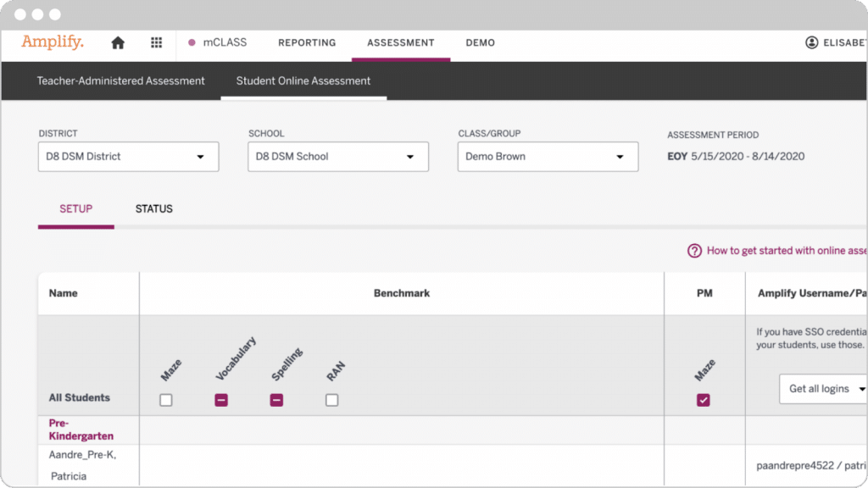Select Student Online Assessment tab
The image size is (868, 488).
(x=303, y=80)
